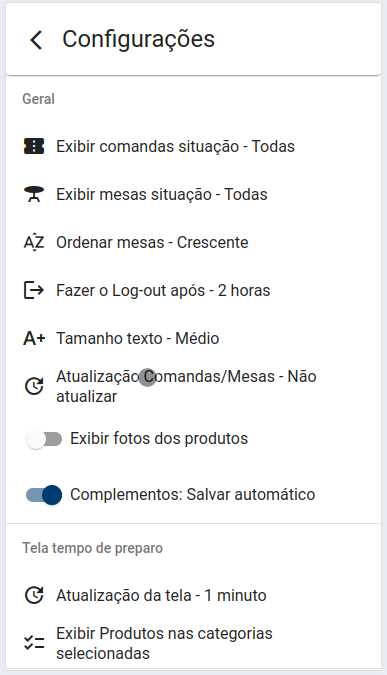Open Exibir comandas situação - Todas option
Viewport: 387px width, 675px height.
193,146
